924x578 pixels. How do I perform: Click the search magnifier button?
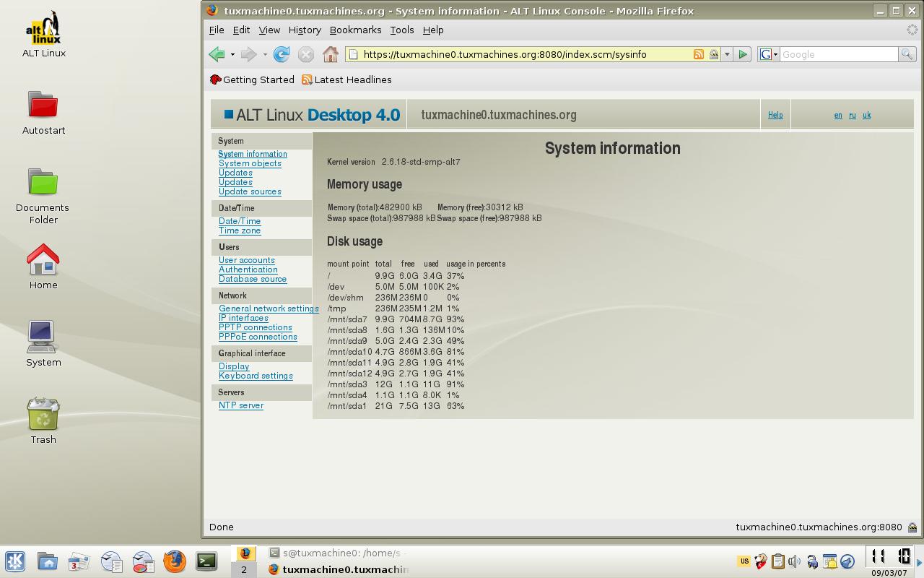907,54
